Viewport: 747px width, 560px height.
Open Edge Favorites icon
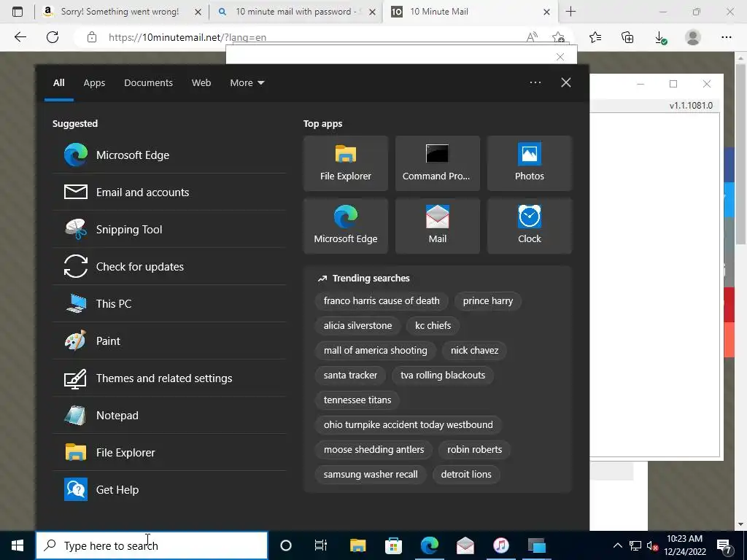coord(595,37)
